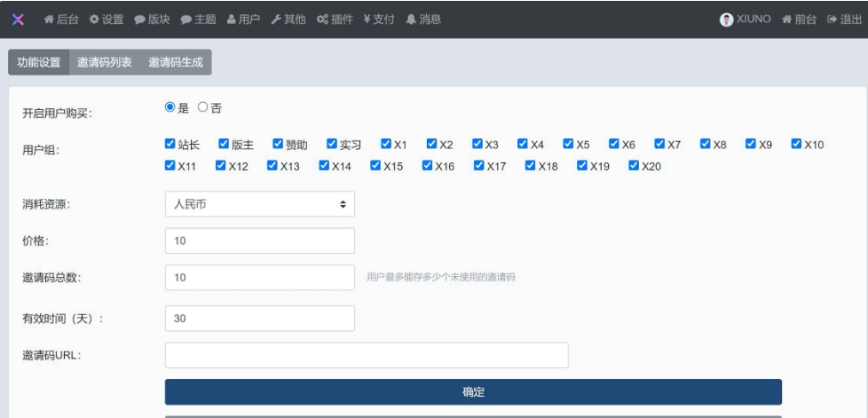The height and width of the screenshot is (418, 868).
Task: Open the 消耗资源 人民币 dropdown
Action: 260,204
